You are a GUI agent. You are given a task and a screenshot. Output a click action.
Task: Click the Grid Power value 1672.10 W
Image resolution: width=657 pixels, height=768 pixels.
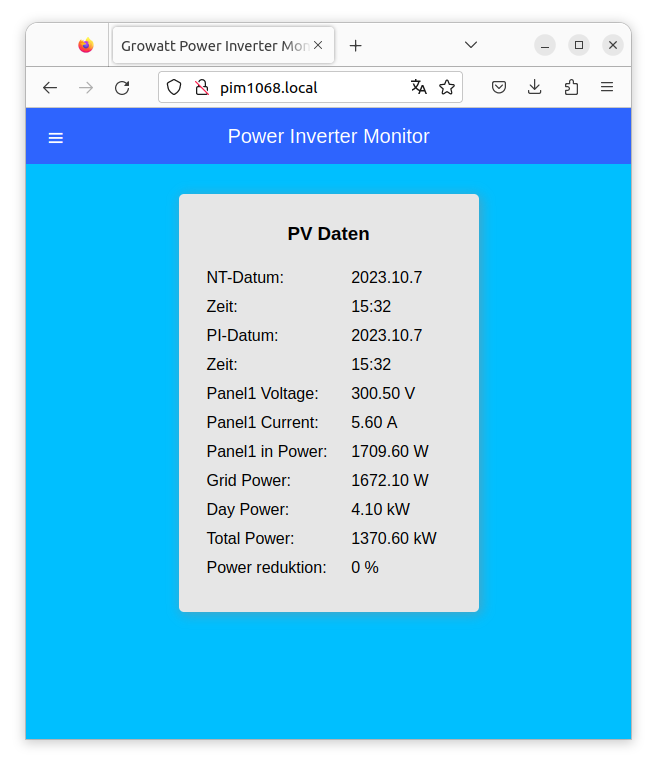[389, 480]
